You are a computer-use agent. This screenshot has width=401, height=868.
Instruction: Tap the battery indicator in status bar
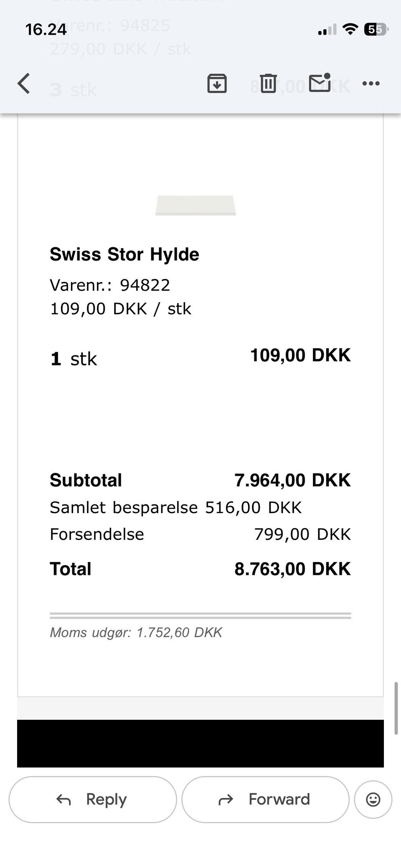point(376,29)
